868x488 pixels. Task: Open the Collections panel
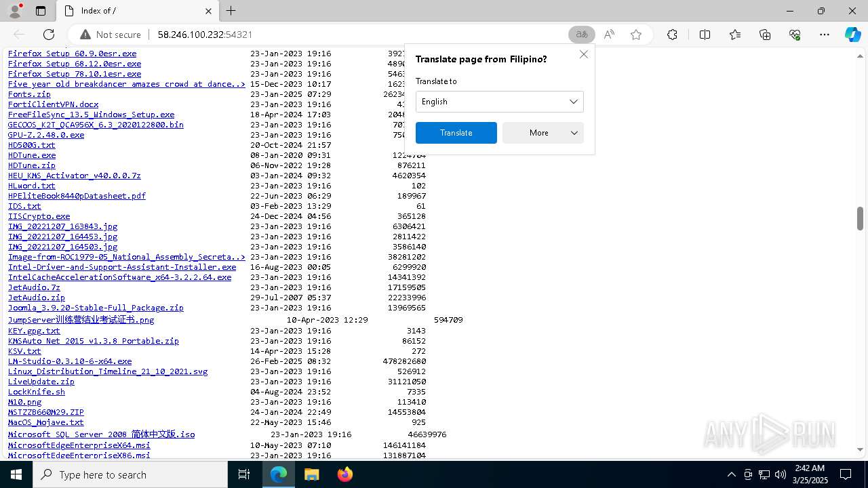coord(765,35)
